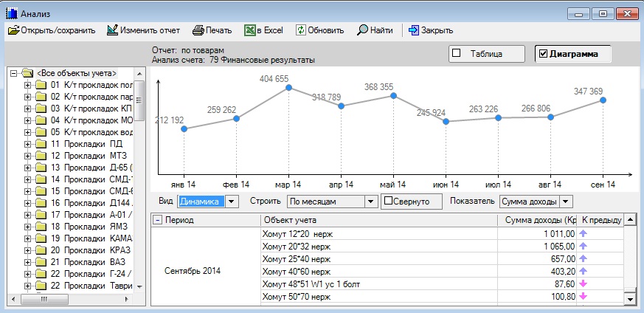
Task: Toggle the Свернуто checkbox
Action: click(x=388, y=201)
